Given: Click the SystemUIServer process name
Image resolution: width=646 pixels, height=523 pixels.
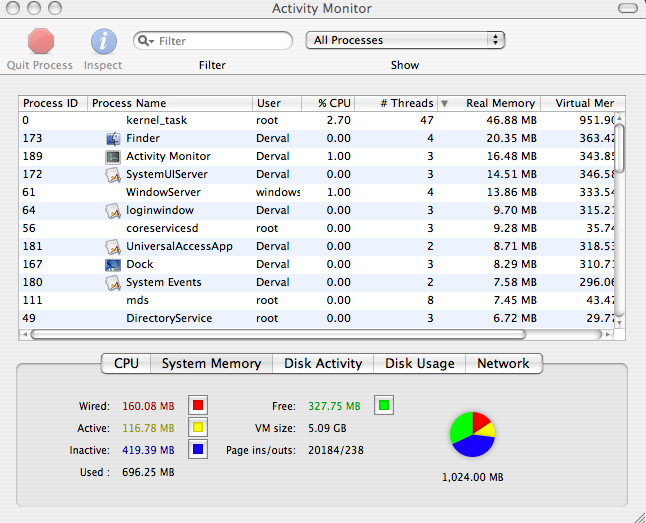Looking at the screenshot, I should 167,174.
